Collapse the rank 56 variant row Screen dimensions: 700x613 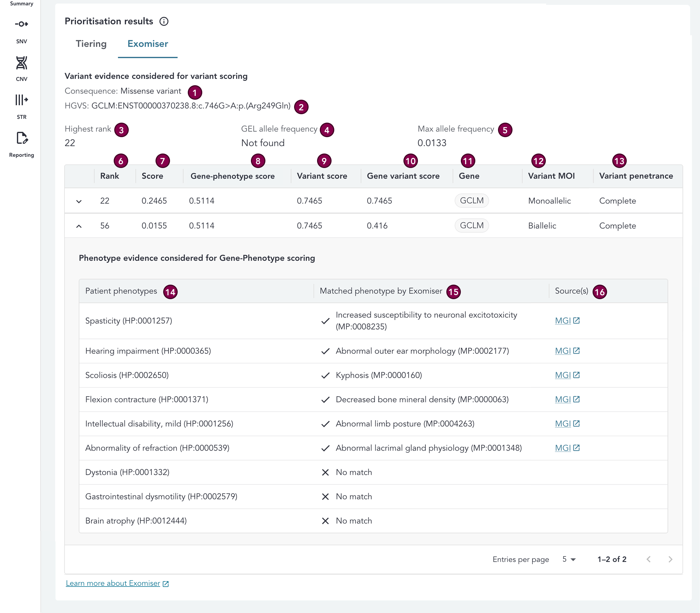[x=79, y=225]
